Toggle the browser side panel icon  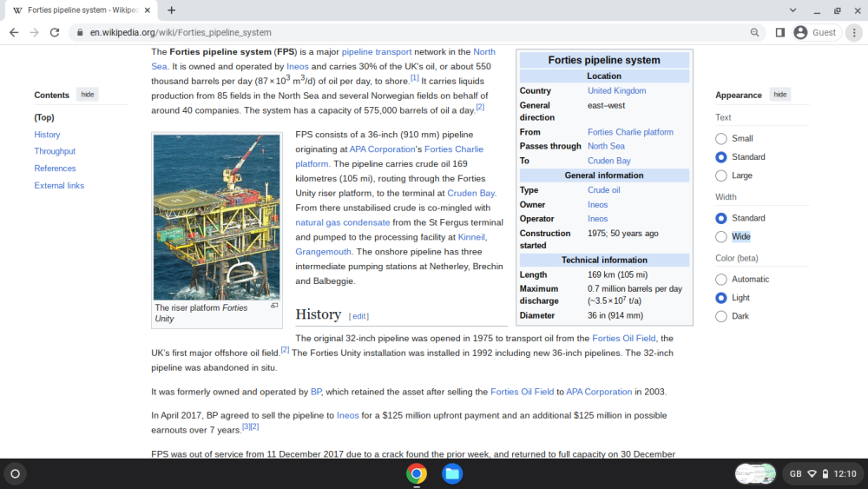[x=780, y=33]
